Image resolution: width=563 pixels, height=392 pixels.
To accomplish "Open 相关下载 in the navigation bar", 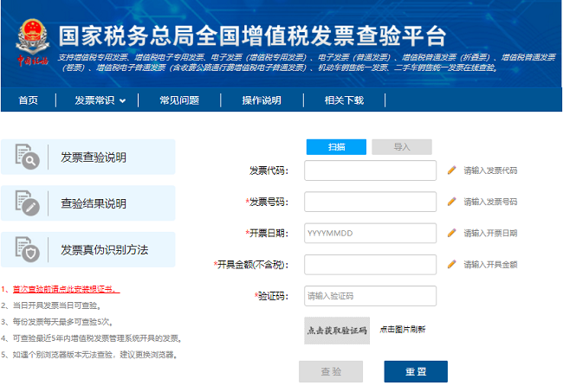I will 344,100.
